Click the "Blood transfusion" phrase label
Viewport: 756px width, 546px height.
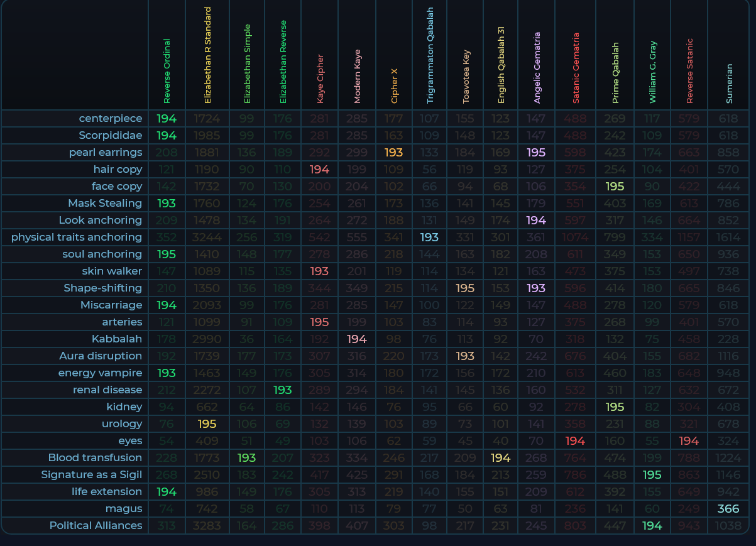[95, 458]
